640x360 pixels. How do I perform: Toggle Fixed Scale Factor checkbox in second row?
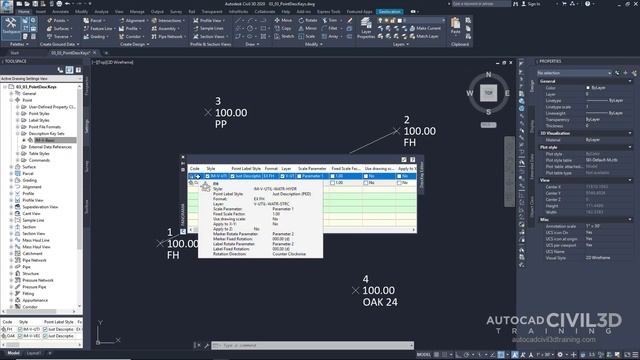(332, 183)
